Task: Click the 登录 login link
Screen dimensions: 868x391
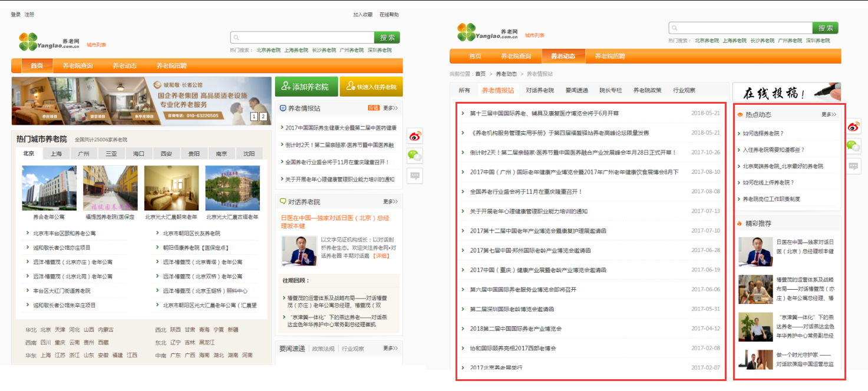Action: pyautogui.click(x=15, y=15)
